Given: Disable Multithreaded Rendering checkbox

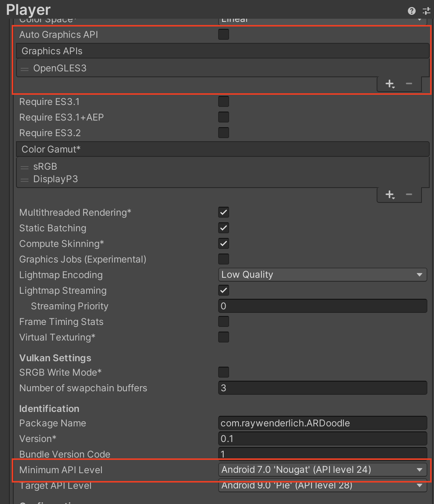Looking at the screenshot, I should click(224, 213).
